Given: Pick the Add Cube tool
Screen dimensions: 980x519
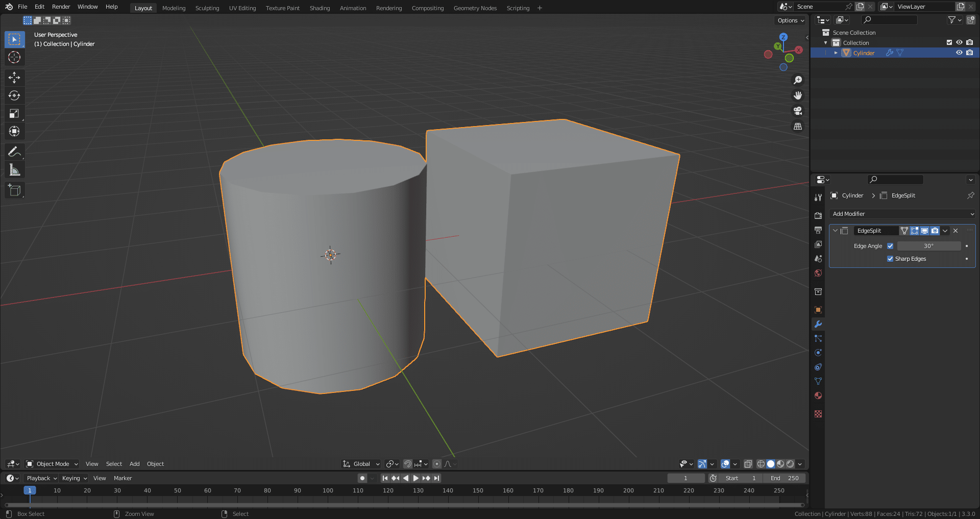Looking at the screenshot, I should coord(14,190).
